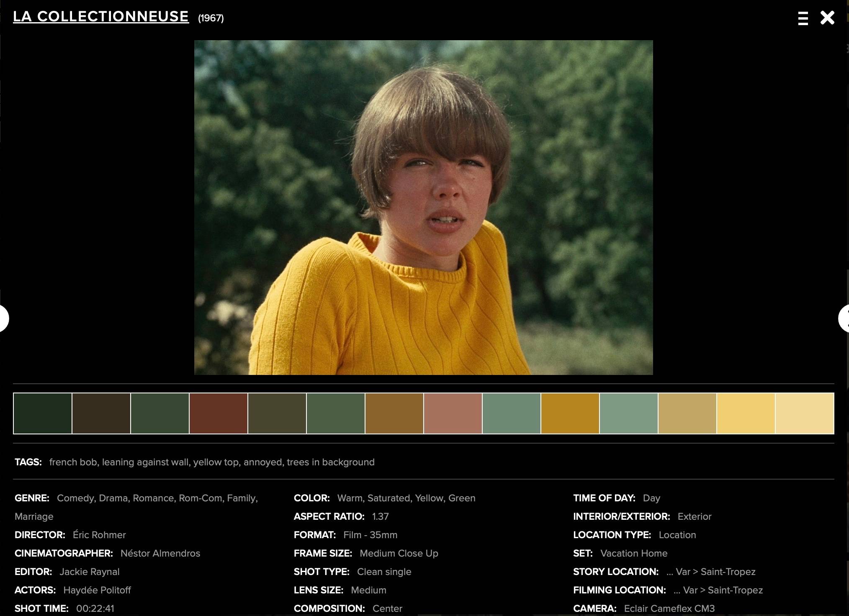Viewport: 849px width, 616px height.
Task: Filter by Exterior setting
Action: tap(695, 516)
